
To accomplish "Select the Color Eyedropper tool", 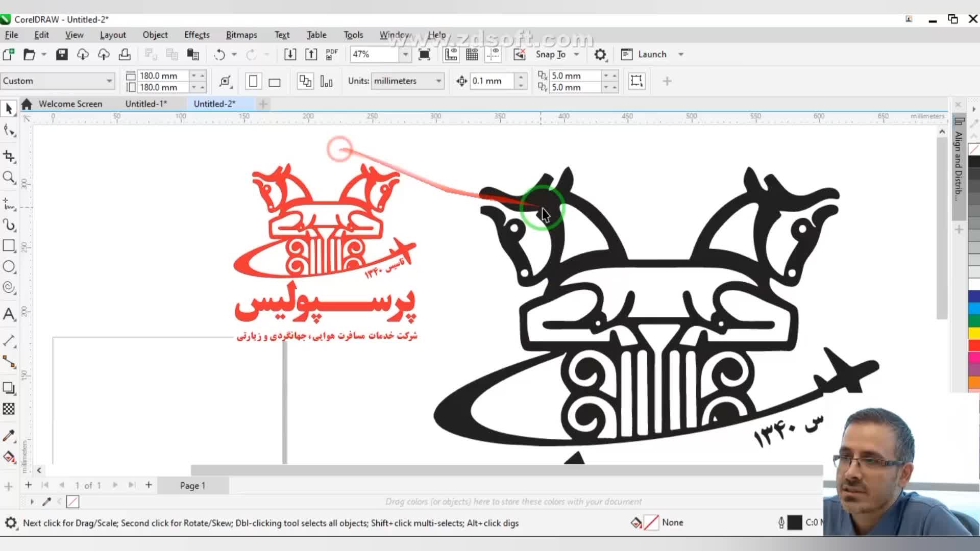I will (x=9, y=436).
